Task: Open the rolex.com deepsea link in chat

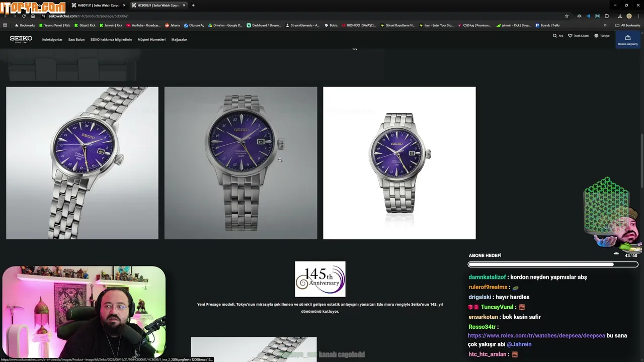Action: [x=536, y=335]
